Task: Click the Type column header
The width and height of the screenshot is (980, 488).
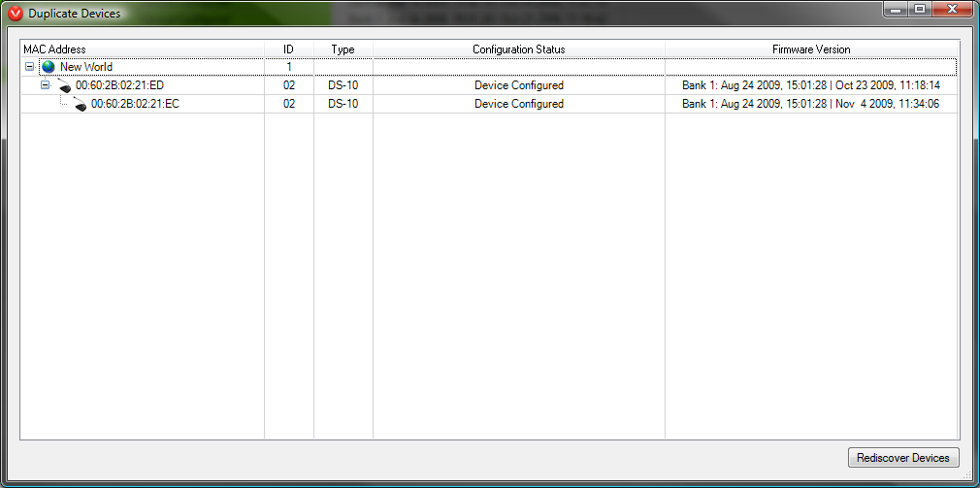Action: [x=343, y=49]
